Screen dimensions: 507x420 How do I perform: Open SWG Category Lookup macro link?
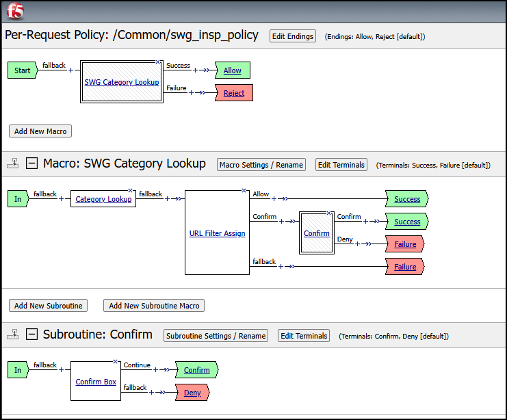122,82
